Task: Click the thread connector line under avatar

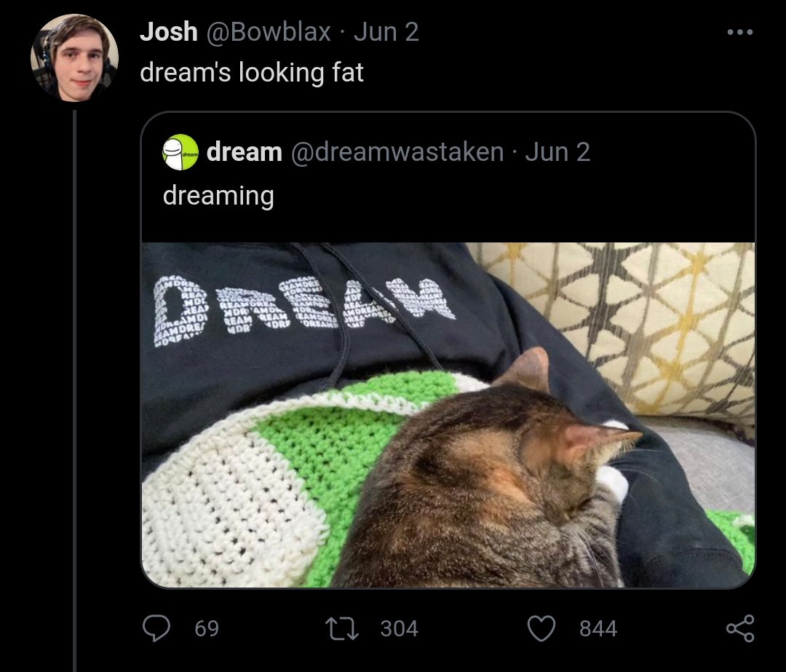Action: point(75,391)
